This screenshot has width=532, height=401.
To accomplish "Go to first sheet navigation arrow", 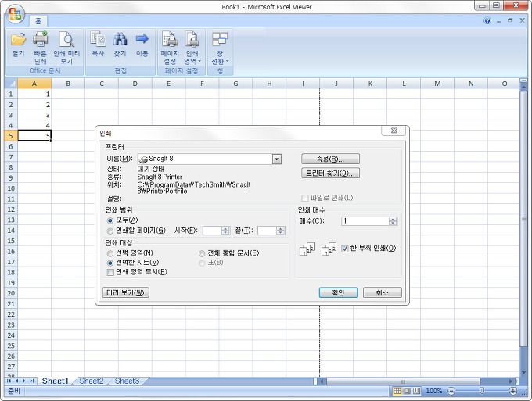I will point(9,381).
